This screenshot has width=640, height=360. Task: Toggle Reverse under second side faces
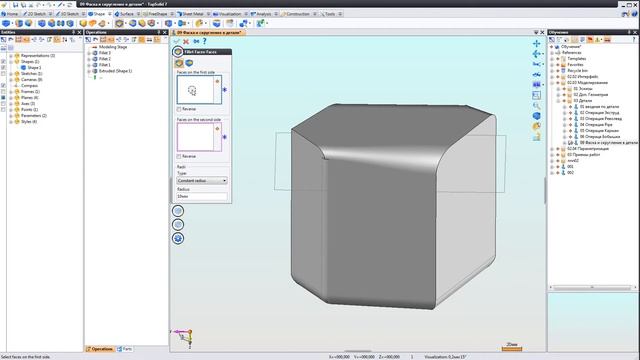point(179,157)
